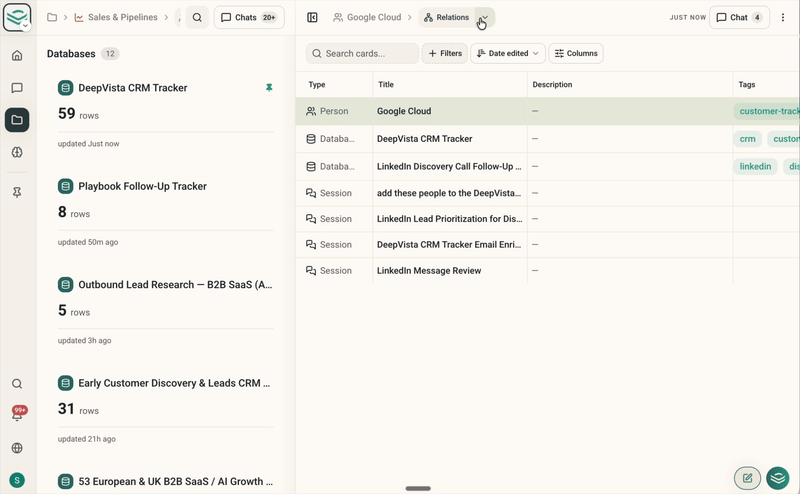Sort by the Type column header
Viewport: 800px width, 494px height.
(317, 85)
